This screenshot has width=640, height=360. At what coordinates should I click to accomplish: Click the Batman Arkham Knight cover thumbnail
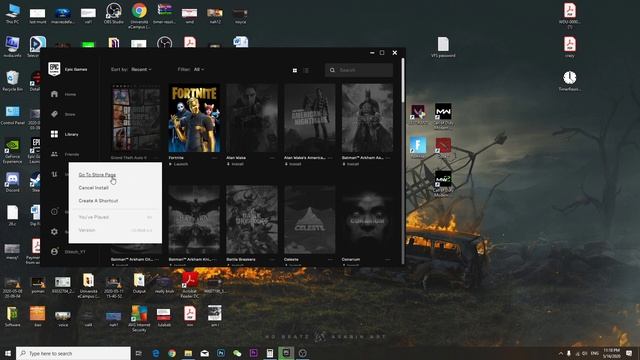[194, 220]
